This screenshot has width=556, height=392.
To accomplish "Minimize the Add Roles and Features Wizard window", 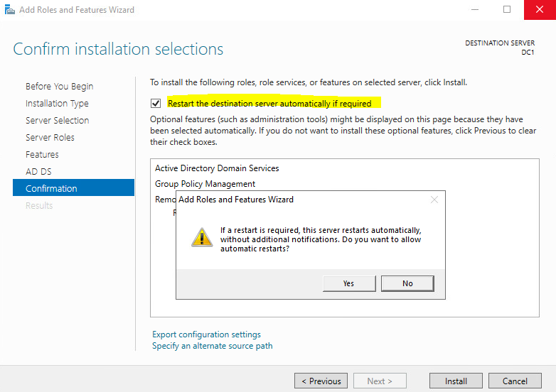I will point(473,10).
